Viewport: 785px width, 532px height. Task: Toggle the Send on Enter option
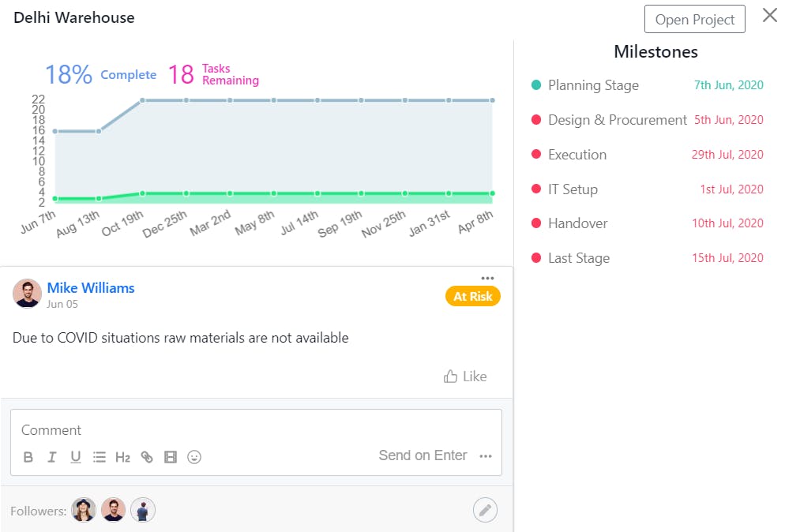pyautogui.click(x=423, y=455)
